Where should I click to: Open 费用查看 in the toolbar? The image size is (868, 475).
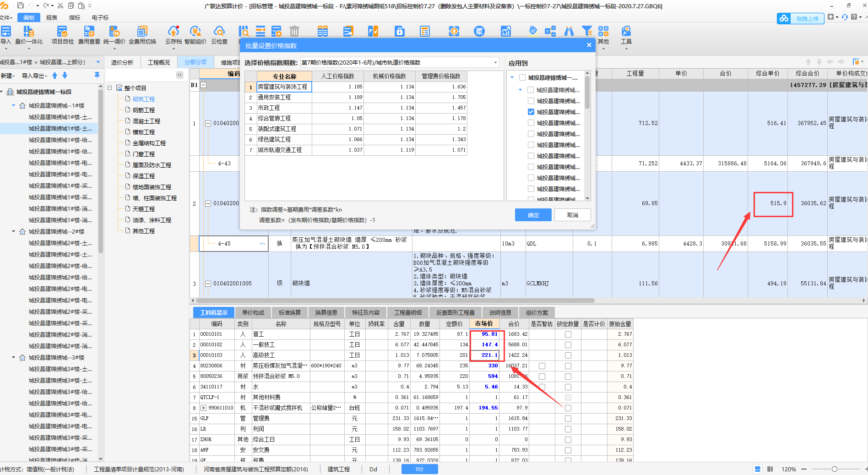89,35
